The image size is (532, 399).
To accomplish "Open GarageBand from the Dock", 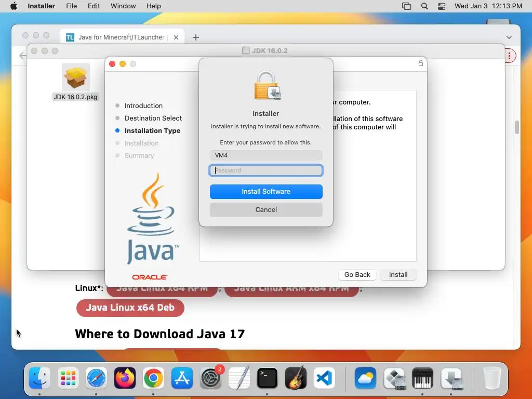I will pos(296,378).
